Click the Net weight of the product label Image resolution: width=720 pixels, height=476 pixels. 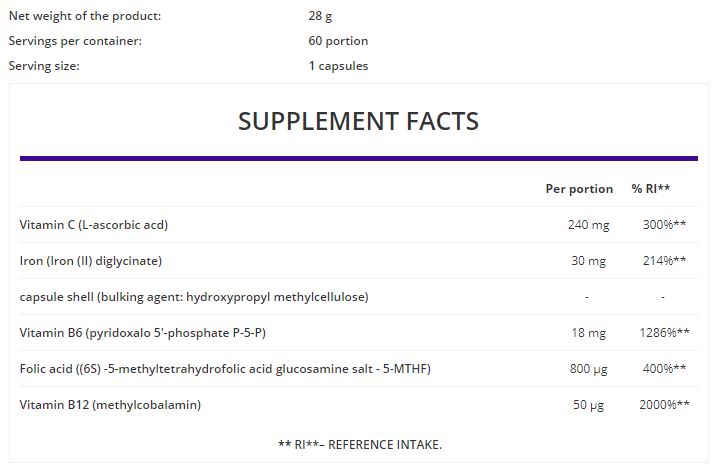(85, 16)
